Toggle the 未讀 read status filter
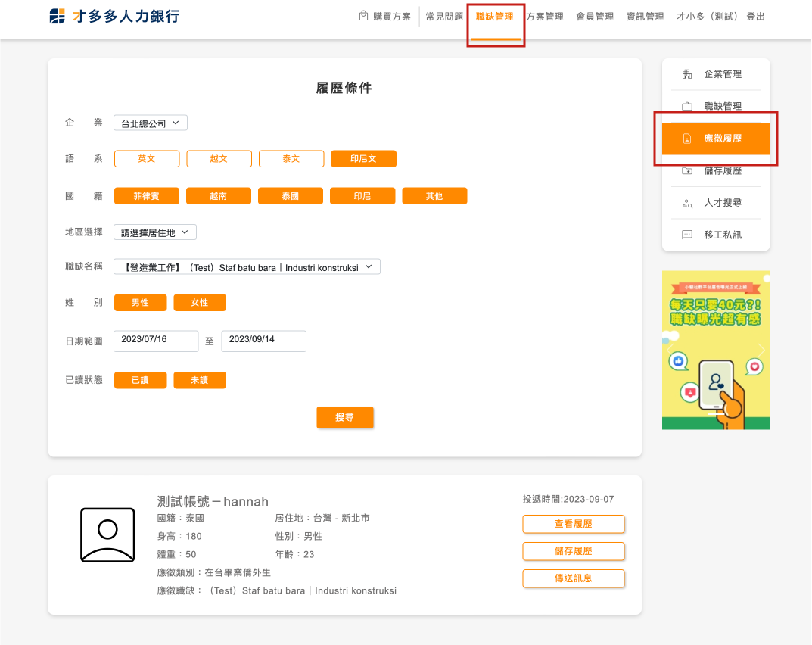Image resolution: width=812 pixels, height=645 pixels. coord(200,380)
